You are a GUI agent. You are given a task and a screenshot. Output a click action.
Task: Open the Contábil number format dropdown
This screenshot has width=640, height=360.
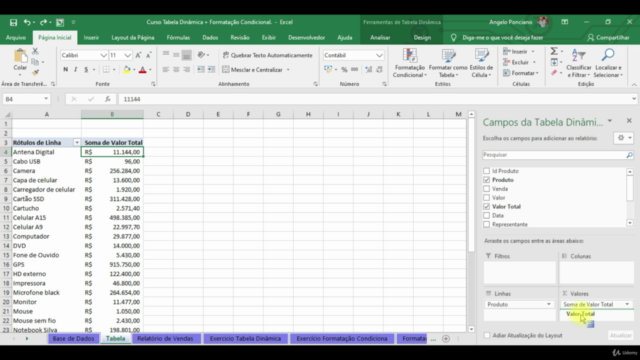click(x=379, y=55)
